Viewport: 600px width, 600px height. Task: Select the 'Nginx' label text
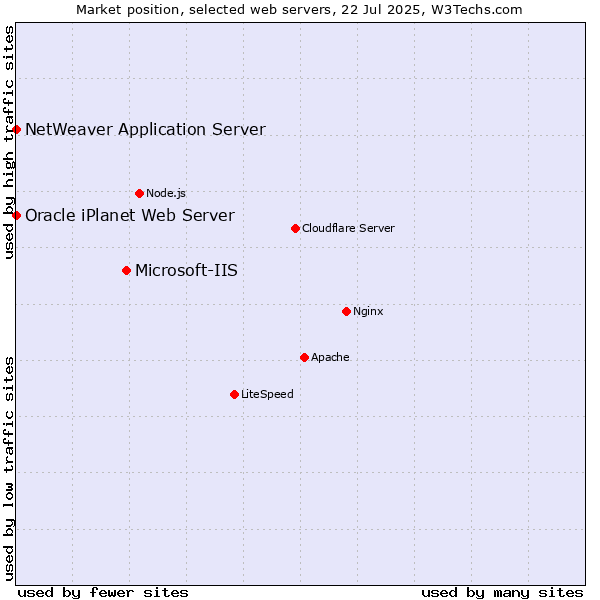[x=368, y=311]
